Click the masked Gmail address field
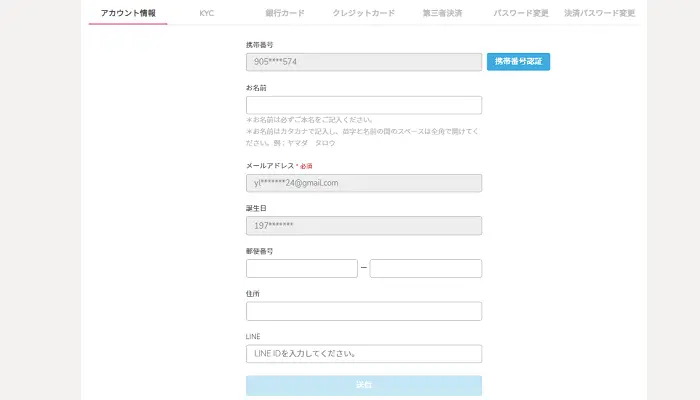This screenshot has width=700, height=400. [x=363, y=183]
